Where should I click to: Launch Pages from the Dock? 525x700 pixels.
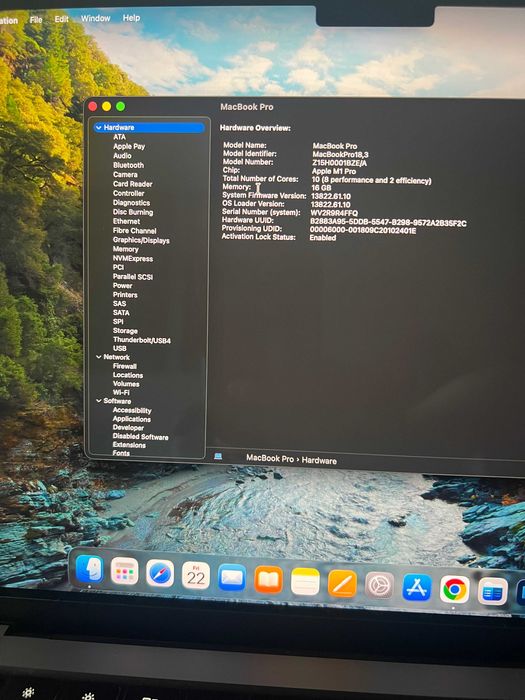pos(342,583)
